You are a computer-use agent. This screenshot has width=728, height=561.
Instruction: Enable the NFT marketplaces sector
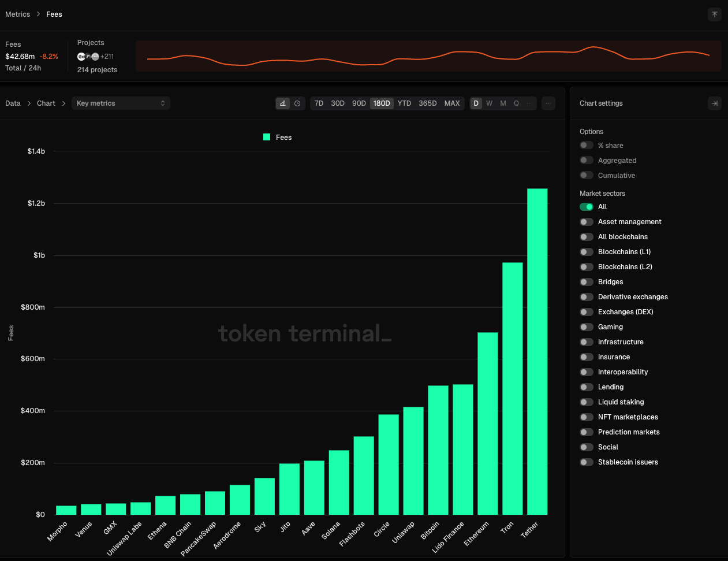[x=587, y=417]
